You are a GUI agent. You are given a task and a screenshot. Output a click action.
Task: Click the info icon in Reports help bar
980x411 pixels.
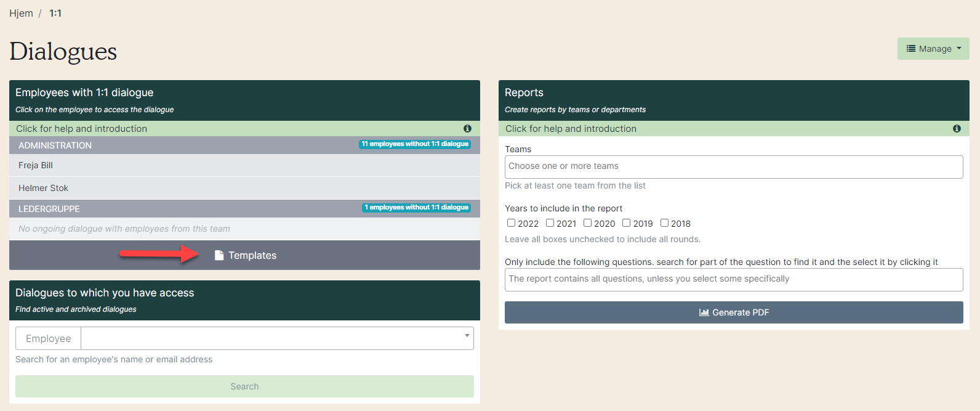pyautogui.click(x=957, y=129)
